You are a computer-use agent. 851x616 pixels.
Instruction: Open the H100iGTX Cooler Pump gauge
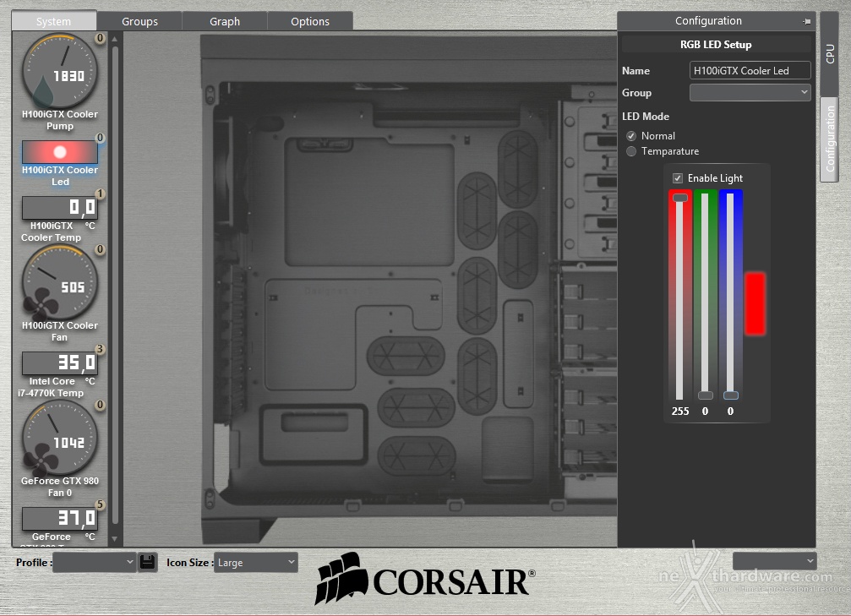(60, 70)
